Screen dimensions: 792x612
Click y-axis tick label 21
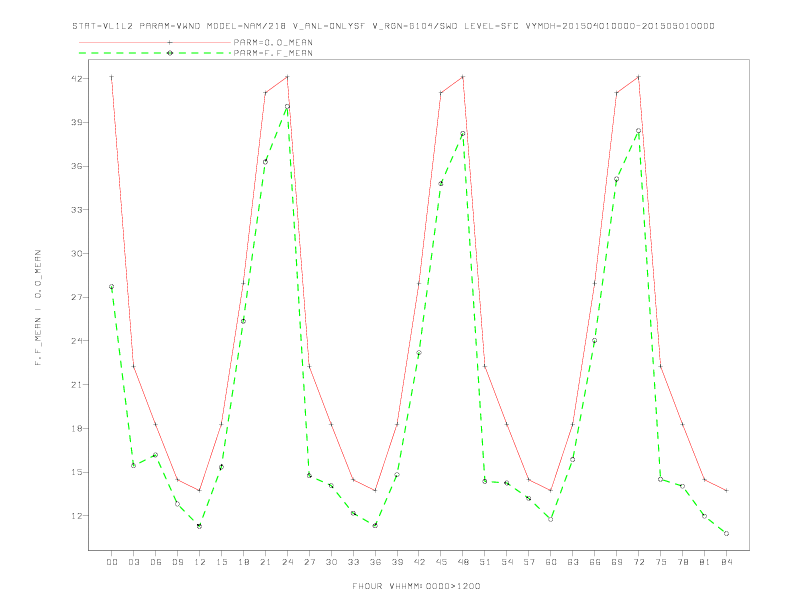[77, 385]
